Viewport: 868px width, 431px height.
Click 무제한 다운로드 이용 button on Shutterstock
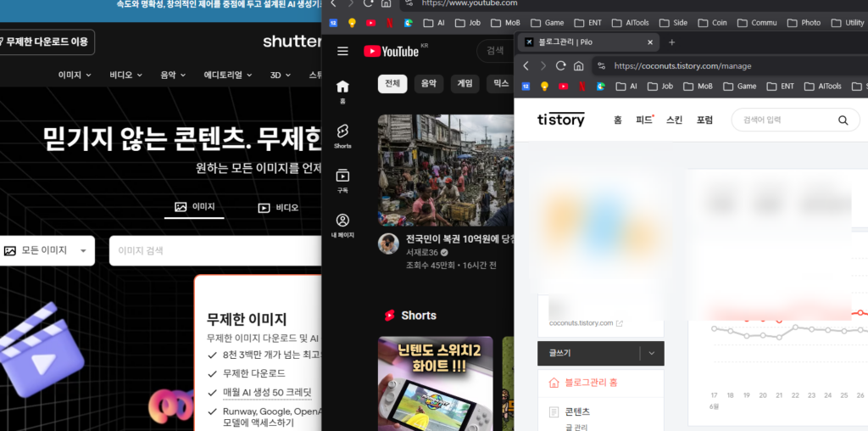46,42
